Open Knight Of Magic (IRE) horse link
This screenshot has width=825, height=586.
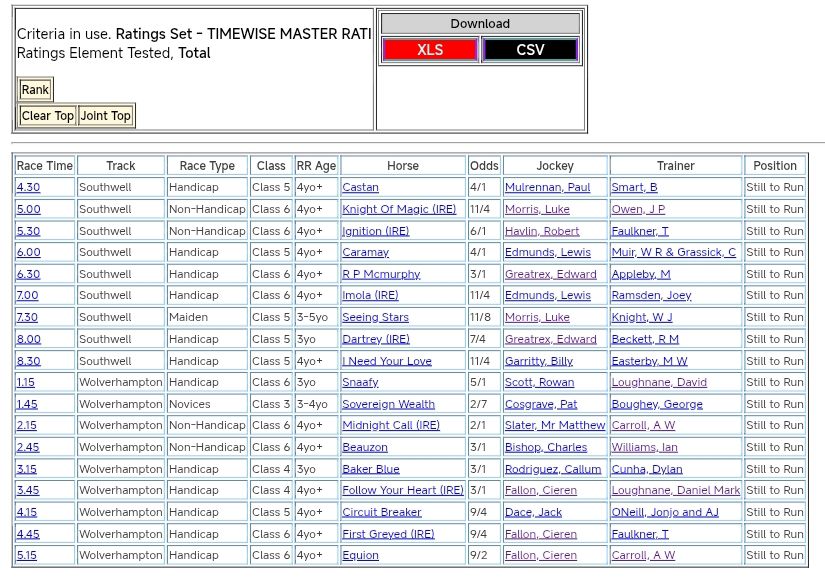(x=399, y=209)
